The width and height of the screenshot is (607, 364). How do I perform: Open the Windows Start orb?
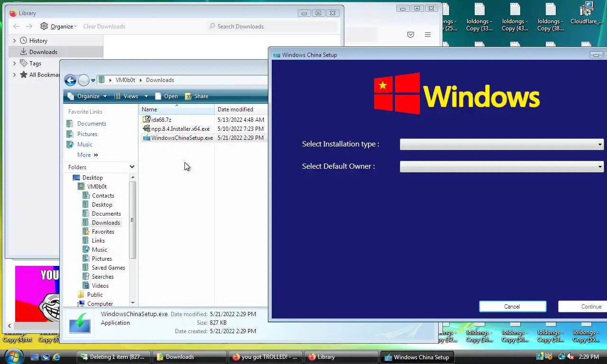pyautogui.click(x=13, y=357)
